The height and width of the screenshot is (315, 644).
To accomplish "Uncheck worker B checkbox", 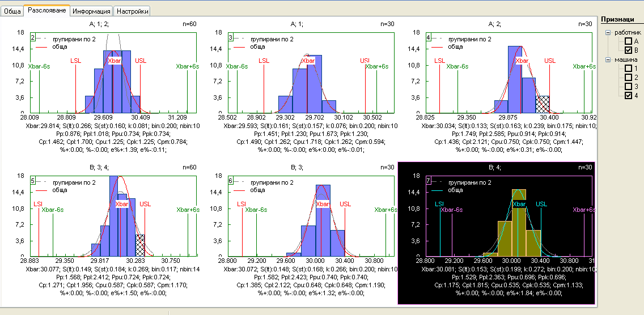I will (628, 50).
